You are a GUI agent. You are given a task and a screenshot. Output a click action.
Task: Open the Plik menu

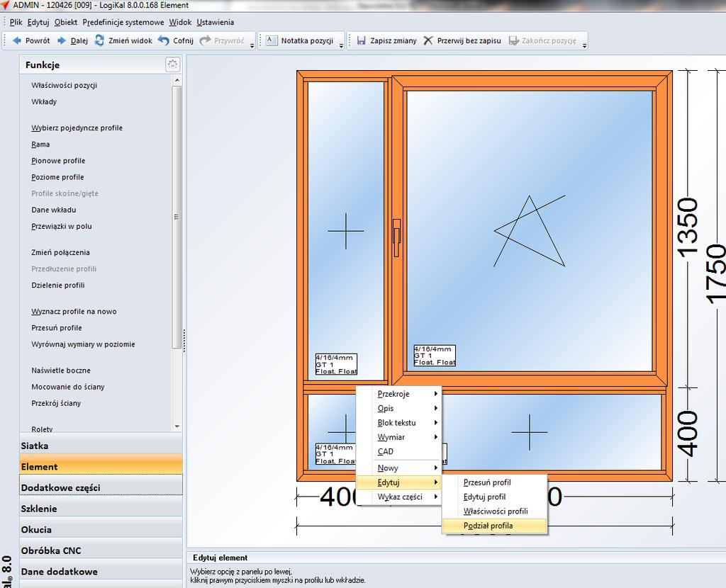(16, 22)
